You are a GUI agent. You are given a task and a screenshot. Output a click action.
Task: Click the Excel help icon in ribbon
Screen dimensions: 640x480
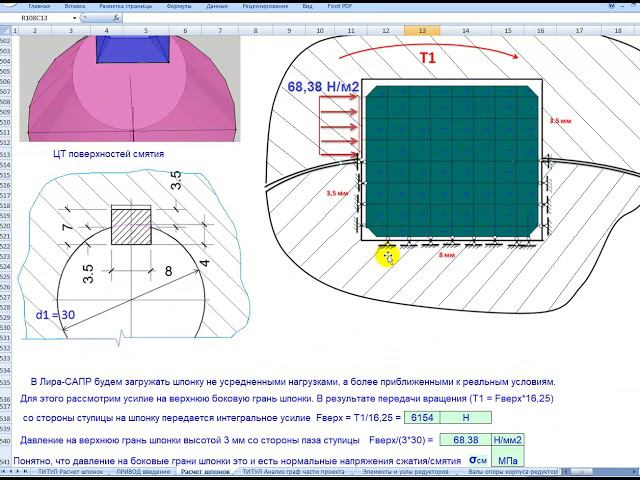(612, 6)
